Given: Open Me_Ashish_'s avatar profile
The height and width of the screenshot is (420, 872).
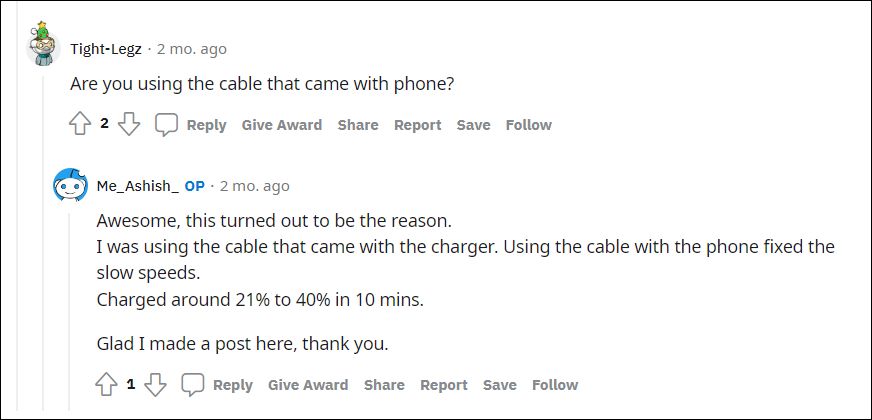Looking at the screenshot, I should click(70, 186).
